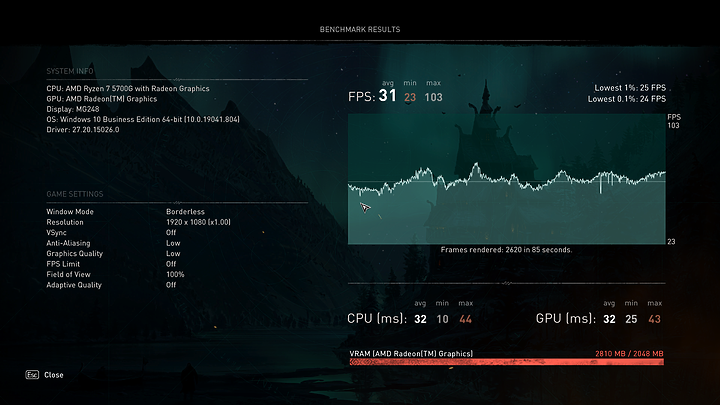
Task: Click the Field of View row label
Action: 68,275
